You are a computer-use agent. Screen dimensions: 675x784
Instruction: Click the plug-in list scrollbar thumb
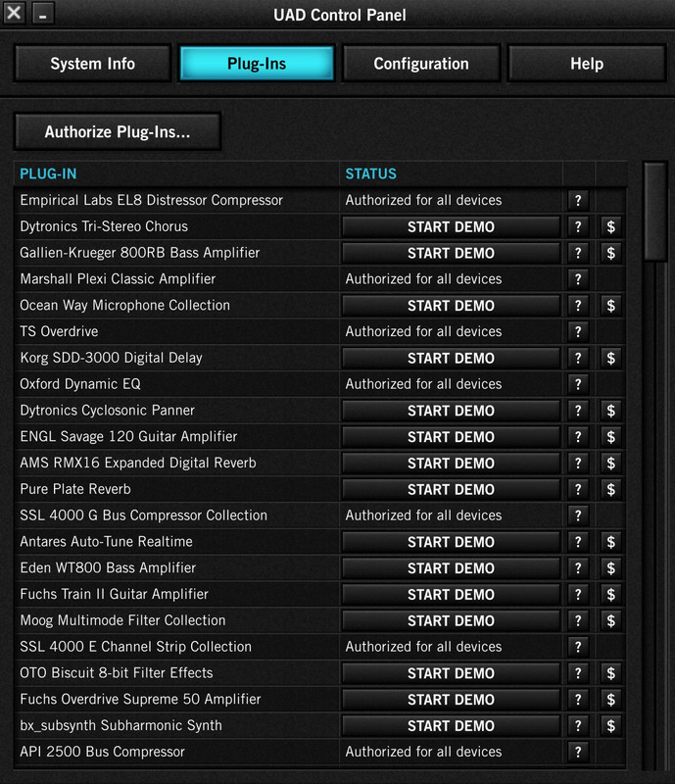(x=655, y=211)
